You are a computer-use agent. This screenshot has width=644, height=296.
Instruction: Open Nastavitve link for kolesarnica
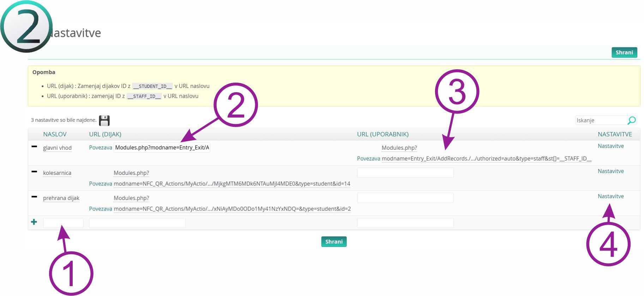(610, 171)
